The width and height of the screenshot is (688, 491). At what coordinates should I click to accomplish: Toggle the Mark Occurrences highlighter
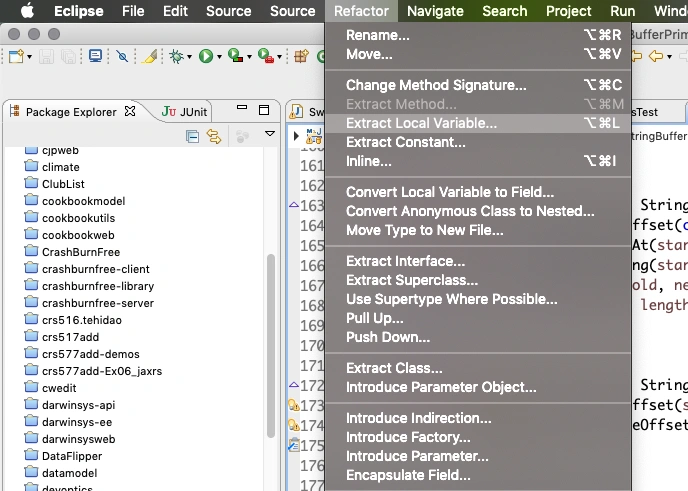click(x=149, y=56)
